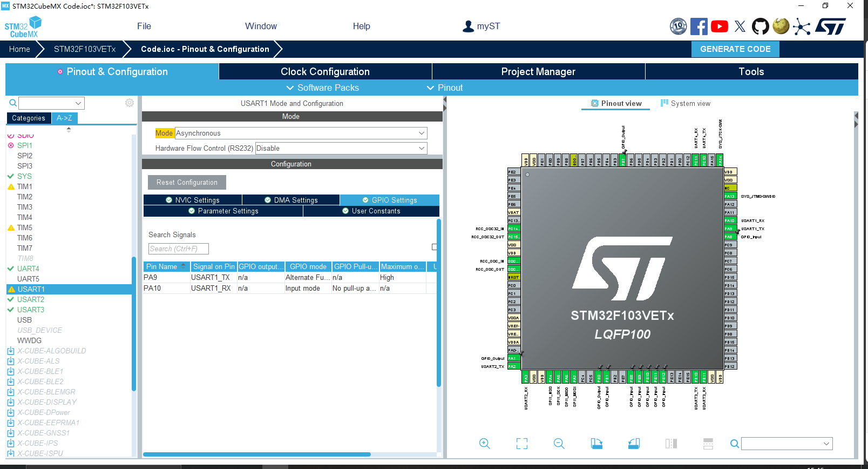Viewport: 868px width, 469px height.
Task: Open the Facebook icon link
Action: click(x=699, y=26)
